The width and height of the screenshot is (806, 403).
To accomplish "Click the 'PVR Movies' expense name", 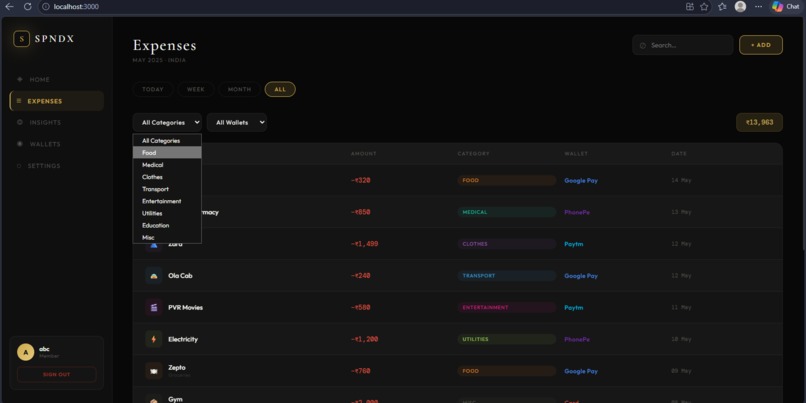I will tap(186, 307).
